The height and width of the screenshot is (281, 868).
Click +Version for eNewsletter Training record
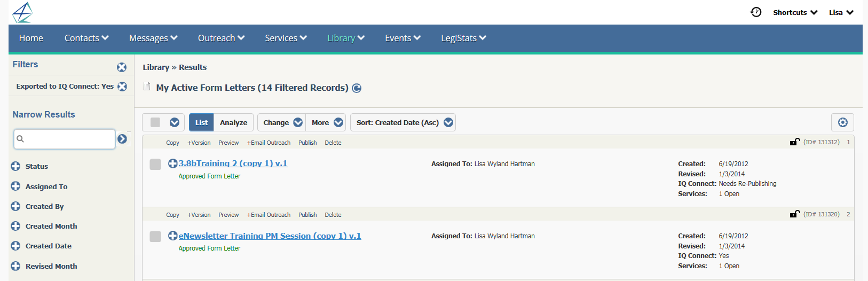tap(199, 215)
